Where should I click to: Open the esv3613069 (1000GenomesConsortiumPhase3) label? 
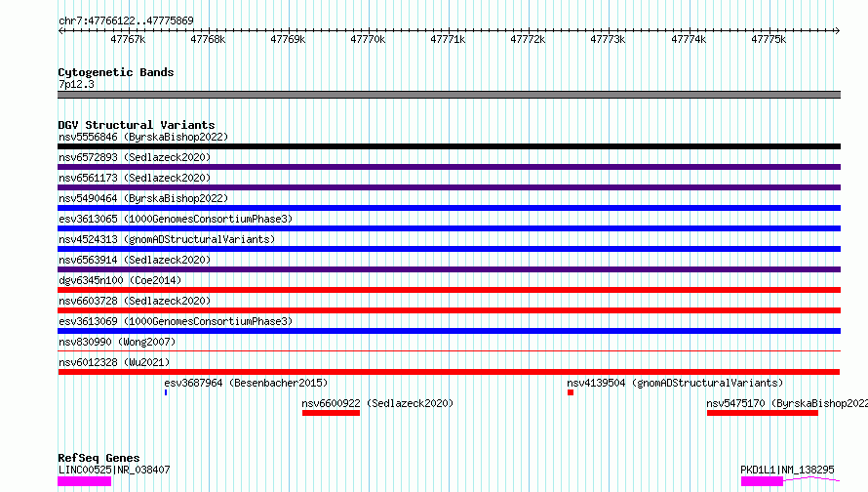[x=176, y=321]
